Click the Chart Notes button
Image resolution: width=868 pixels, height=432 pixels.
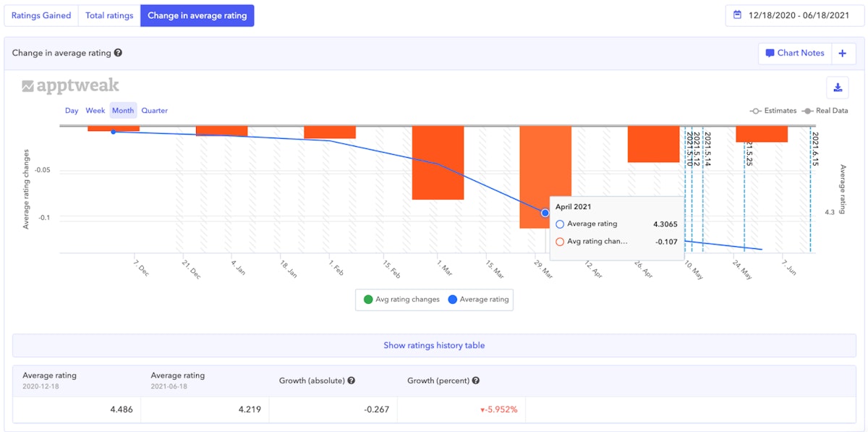coord(795,53)
